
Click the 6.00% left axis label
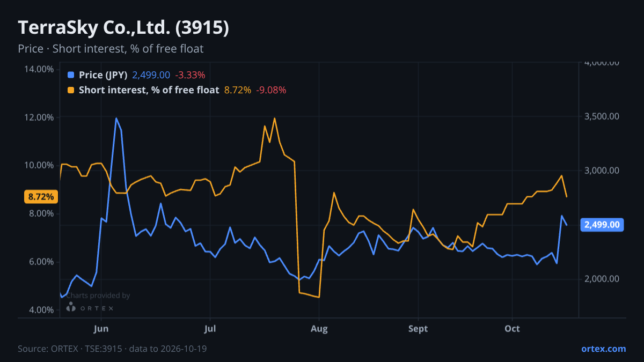point(41,262)
